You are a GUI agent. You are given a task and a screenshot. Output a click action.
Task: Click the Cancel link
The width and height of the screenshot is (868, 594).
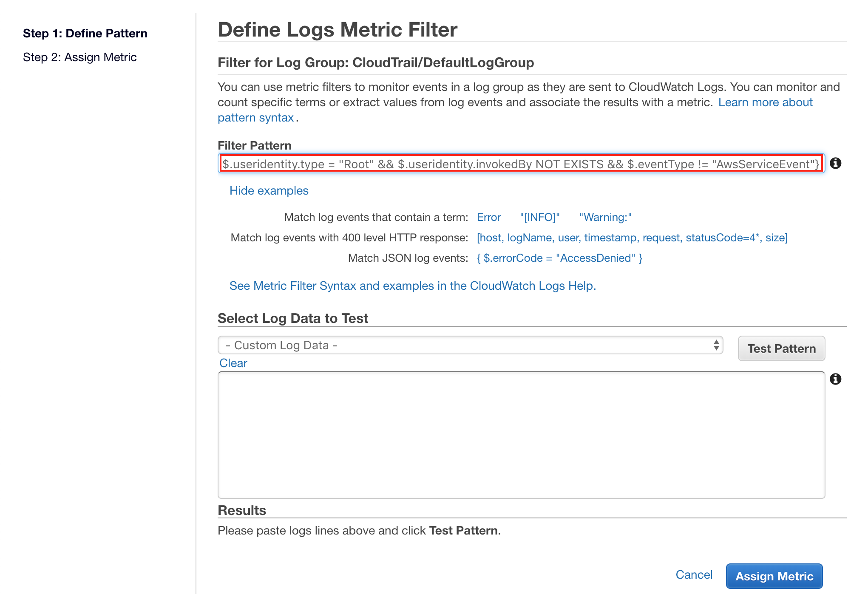(x=694, y=575)
